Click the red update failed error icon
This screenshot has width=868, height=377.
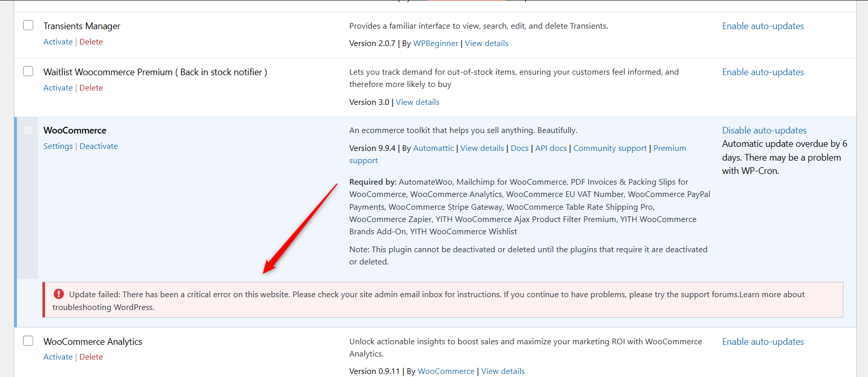59,294
